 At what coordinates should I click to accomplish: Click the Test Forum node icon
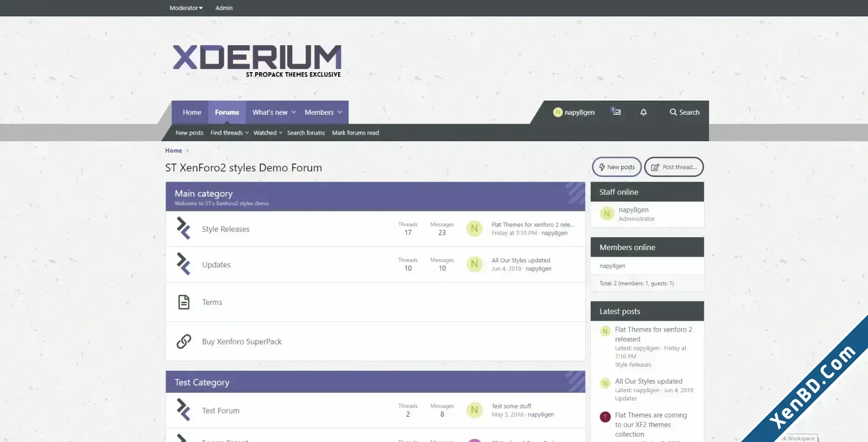[183, 410]
